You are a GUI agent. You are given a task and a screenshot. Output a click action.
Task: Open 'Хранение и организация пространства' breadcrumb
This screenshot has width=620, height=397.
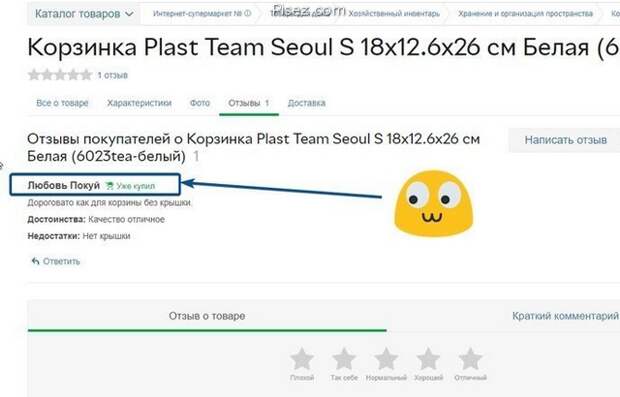coord(525,13)
